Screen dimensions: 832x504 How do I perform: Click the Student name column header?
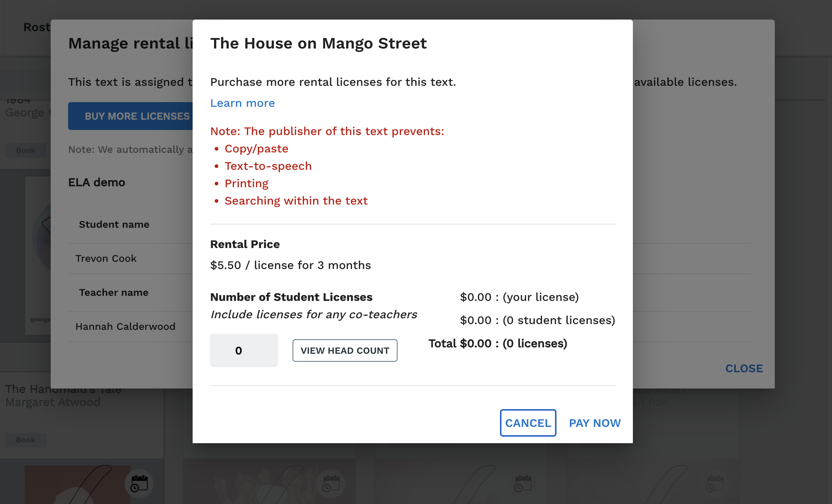[114, 224]
